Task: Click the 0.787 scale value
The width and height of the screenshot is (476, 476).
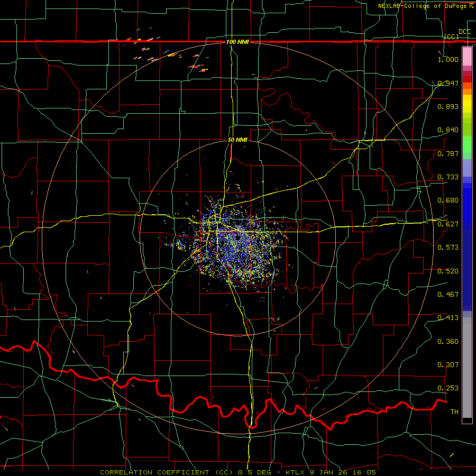Action: tap(448, 153)
